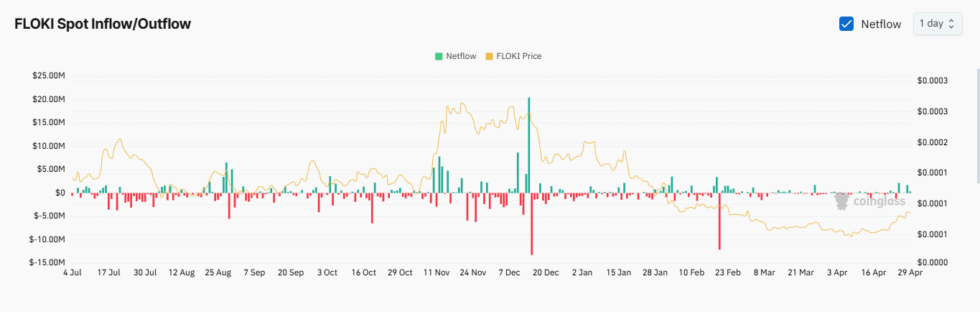Click the large red bar before 23 Feb

pyautogui.click(x=719, y=221)
